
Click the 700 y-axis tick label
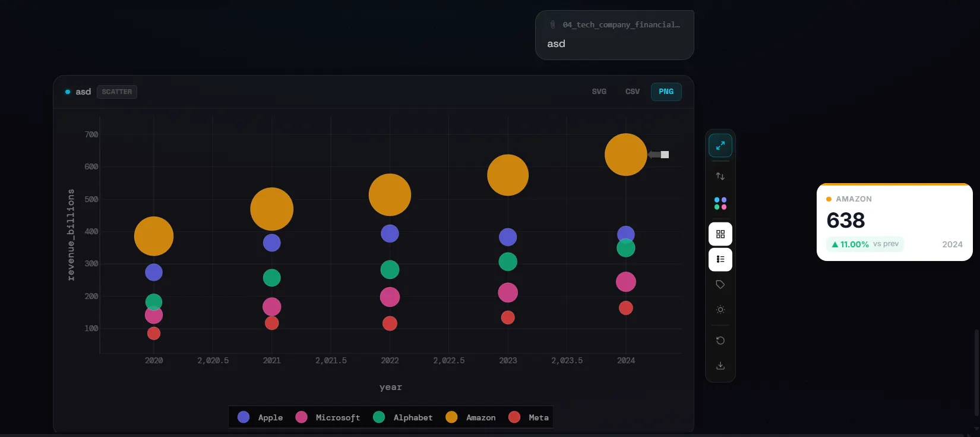coord(91,134)
